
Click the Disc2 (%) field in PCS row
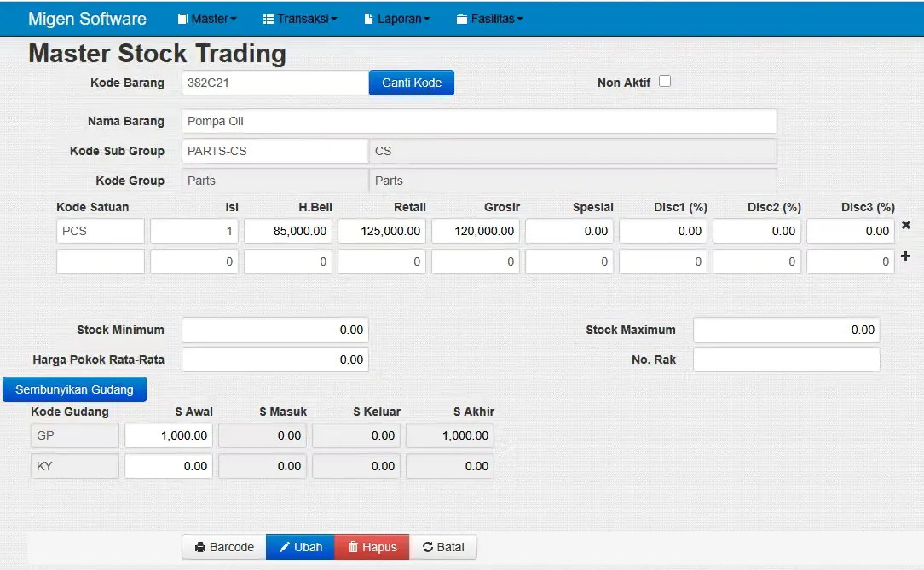tap(757, 231)
